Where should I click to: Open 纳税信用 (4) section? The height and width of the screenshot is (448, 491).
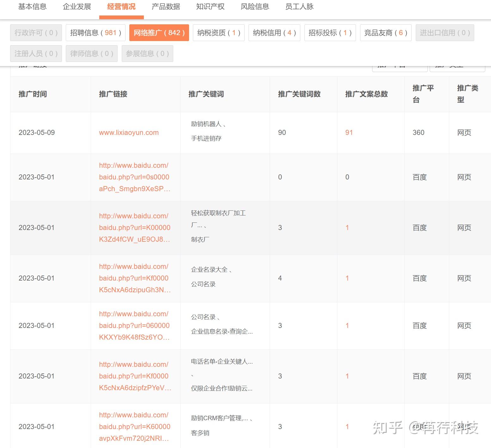click(x=274, y=33)
